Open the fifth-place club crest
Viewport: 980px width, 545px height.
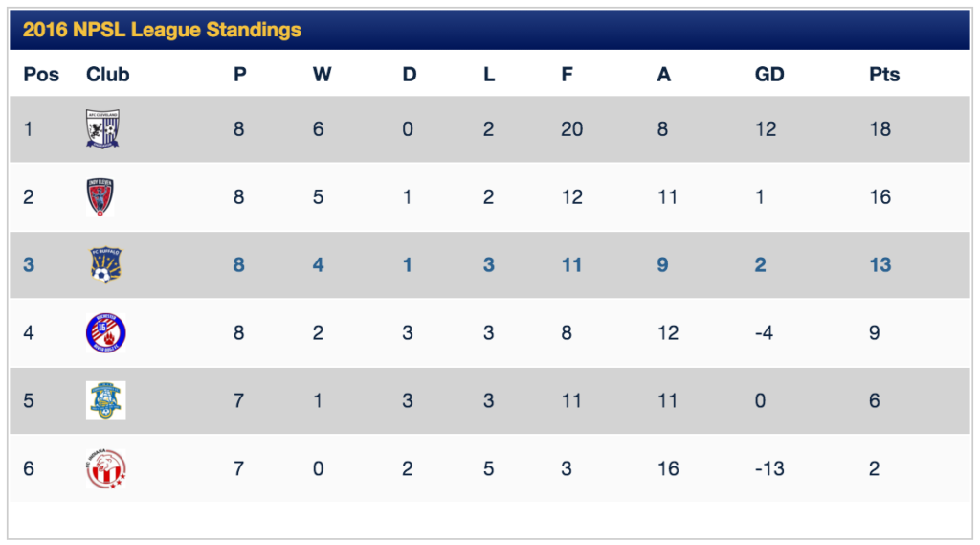pos(105,399)
